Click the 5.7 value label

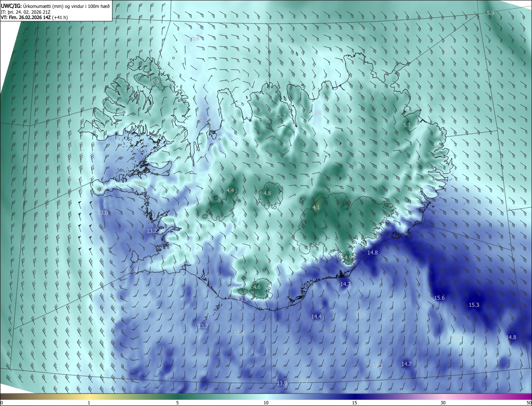click(x=282, y=116)
